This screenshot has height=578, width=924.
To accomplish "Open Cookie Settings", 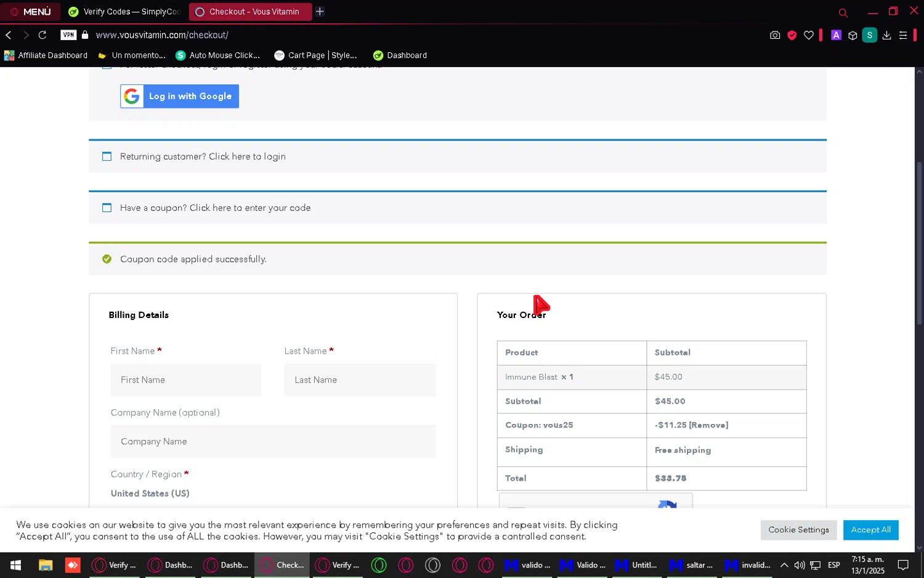I will [x=798, y=530].
